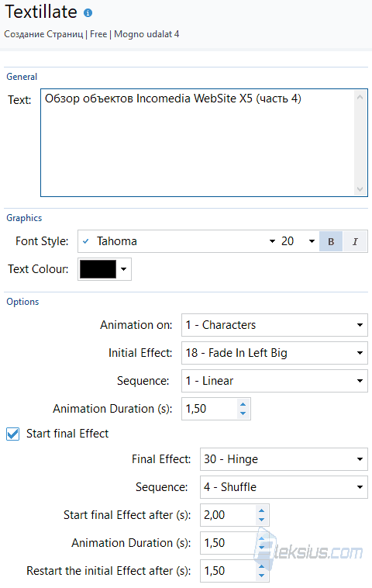Viewport: 372px width, 588px height.
Task: Click the Graphics section heading
Action: pos(24,218)
